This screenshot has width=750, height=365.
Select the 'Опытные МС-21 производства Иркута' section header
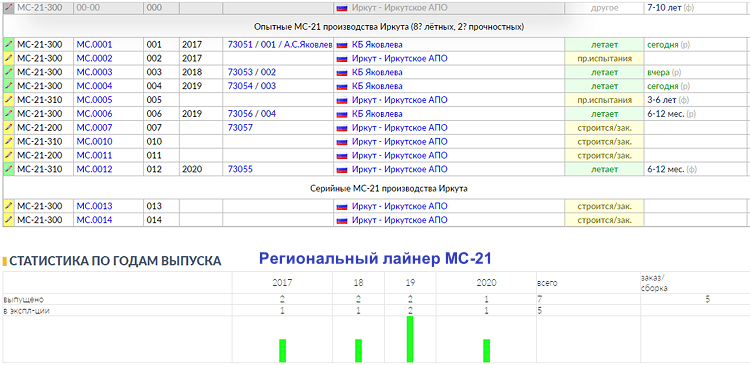[x=389, y=27]
